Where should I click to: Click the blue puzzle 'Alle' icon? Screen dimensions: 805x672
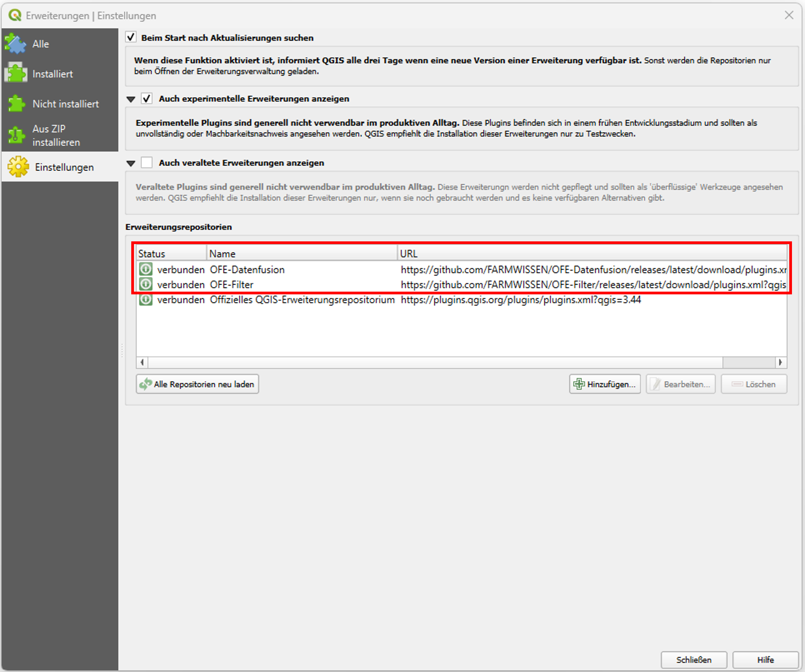pyautogui.click(x=15, y=44)
